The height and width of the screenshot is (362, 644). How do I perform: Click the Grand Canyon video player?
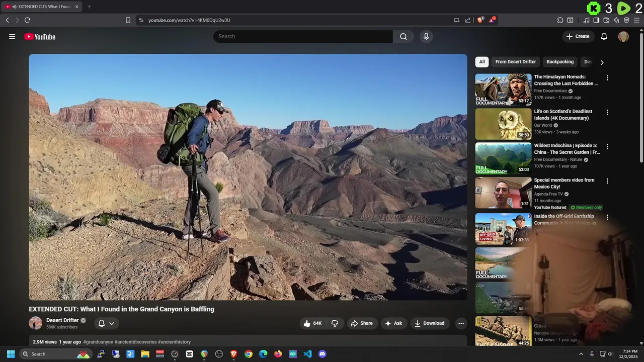[248, 177]
